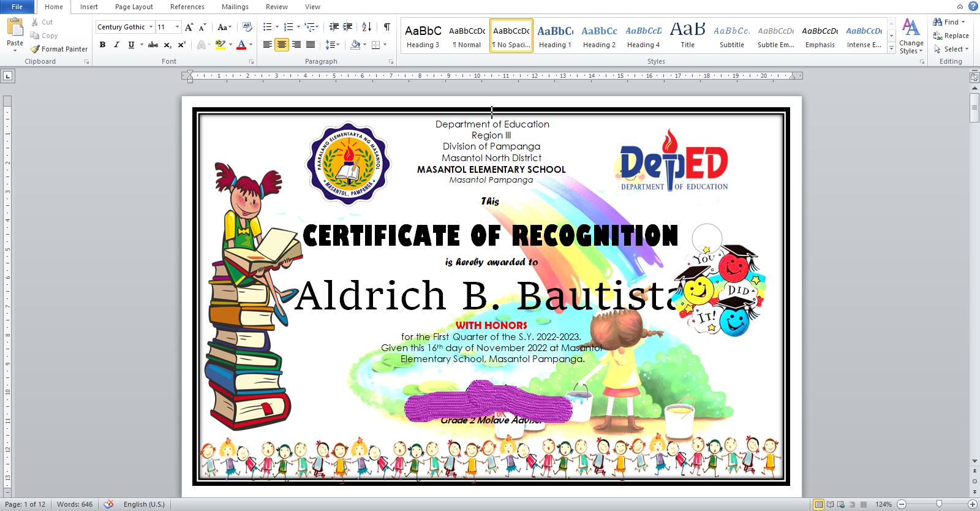
Task: Minimize the ribbon with the caret icon
Action: point(960,7)
